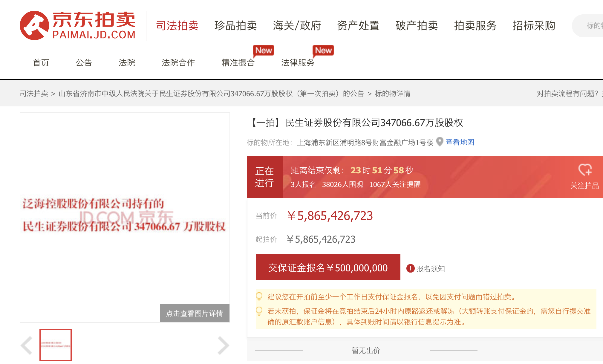
Task: Click current price ￥5,865,426,723 in red
Action: click(x=330, y=216)
